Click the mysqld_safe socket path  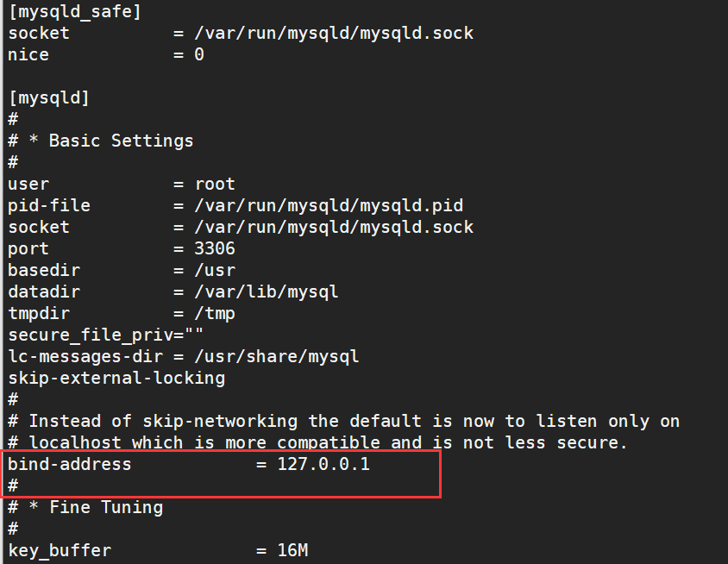334,34
